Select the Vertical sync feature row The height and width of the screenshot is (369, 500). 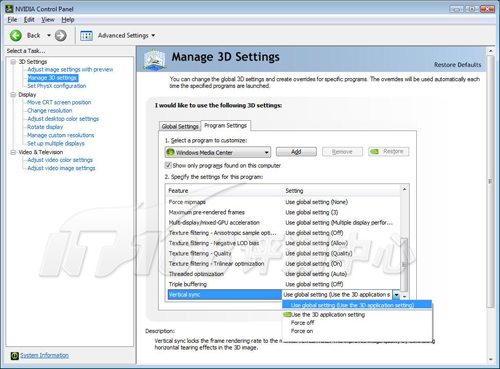225,295
